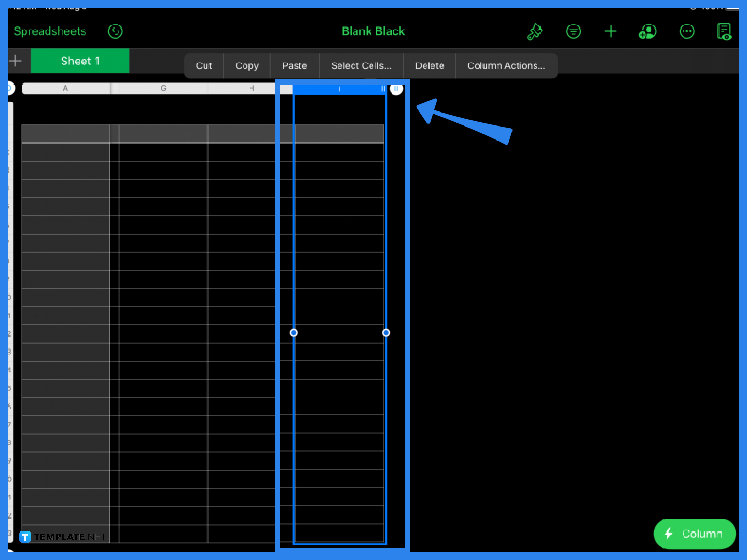Image resolution: width=747 pixels, height=560 pixels.
Task: Choose Cut from the context menu
Action: pos(203,65)
